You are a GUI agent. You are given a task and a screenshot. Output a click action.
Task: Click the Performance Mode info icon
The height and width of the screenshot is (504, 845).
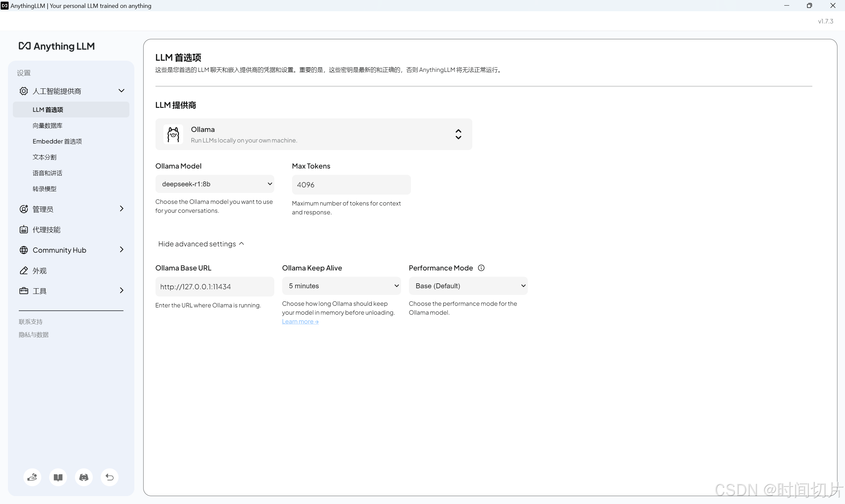click(x=481, y=268)
